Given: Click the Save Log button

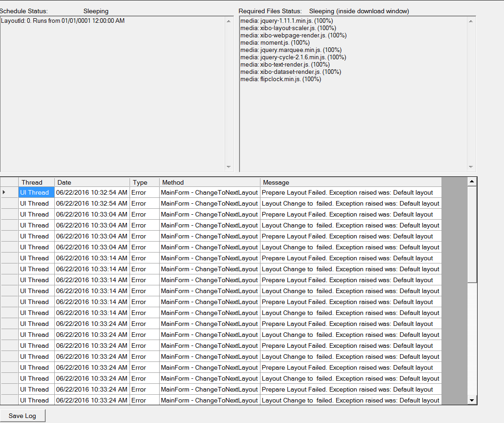Looking at the screenshot, I should (22, 415).
